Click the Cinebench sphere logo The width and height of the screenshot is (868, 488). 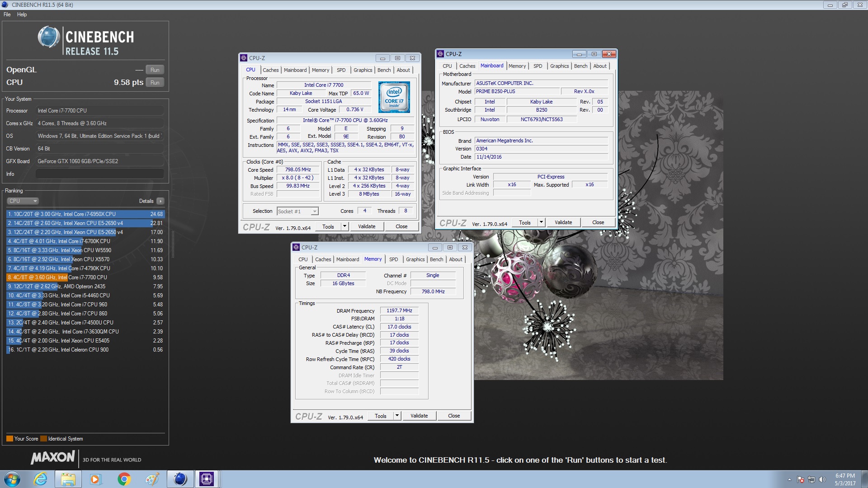tap(48, 37)
